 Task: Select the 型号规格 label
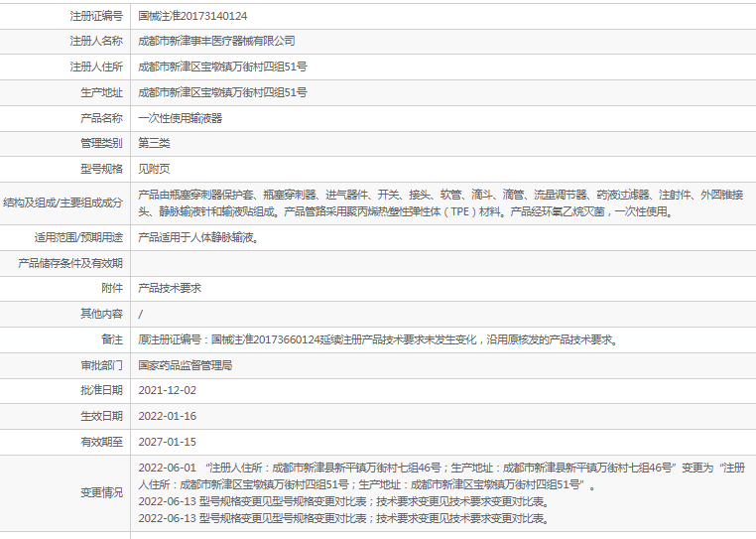102,169
